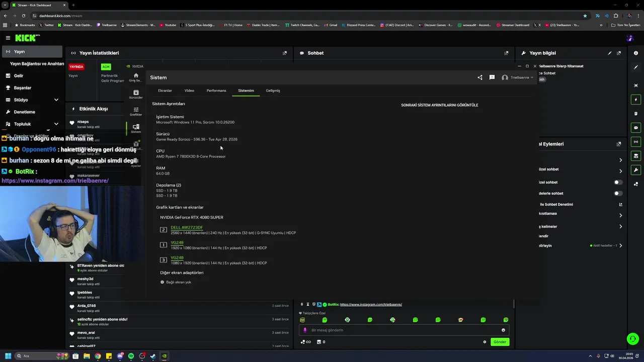Pop out the Sohbet panel
Image resolution: width=644 pixels, height=362 pixels.
point(506,53)
